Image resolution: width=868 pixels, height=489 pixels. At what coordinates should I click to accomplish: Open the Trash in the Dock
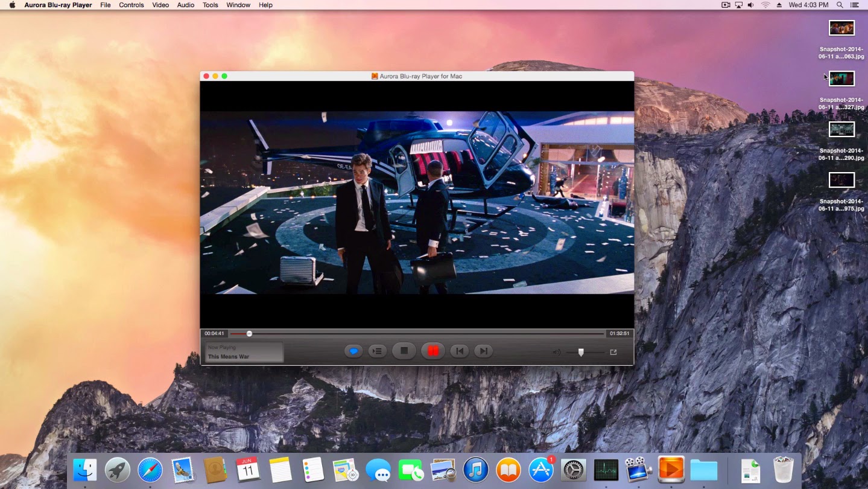784,470
